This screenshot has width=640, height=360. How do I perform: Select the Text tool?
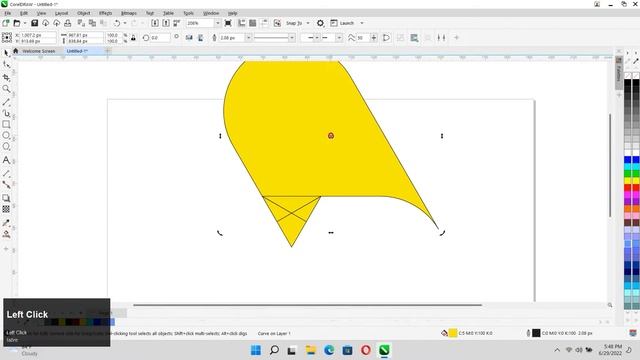[6, 160]
